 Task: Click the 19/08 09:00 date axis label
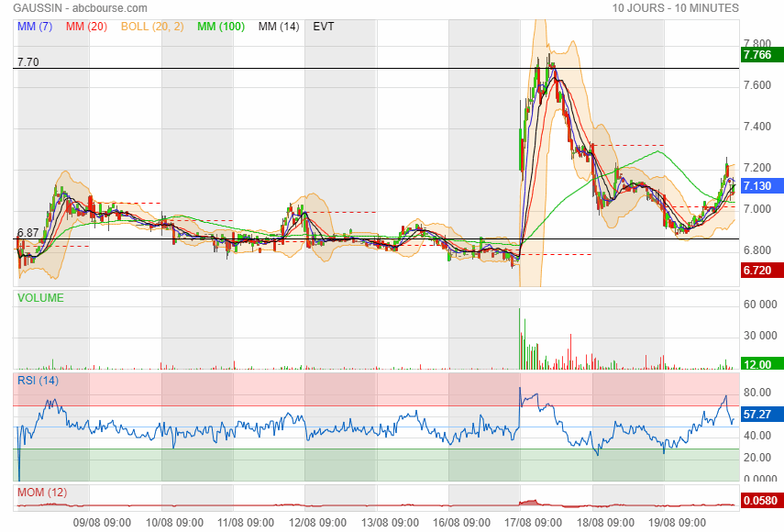point(677,523)
